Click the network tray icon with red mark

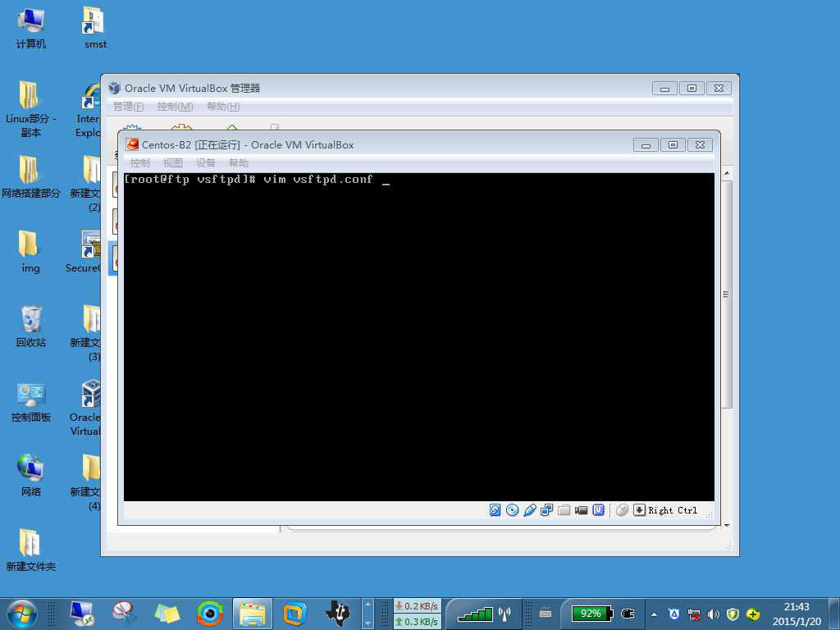coord(694,614)
